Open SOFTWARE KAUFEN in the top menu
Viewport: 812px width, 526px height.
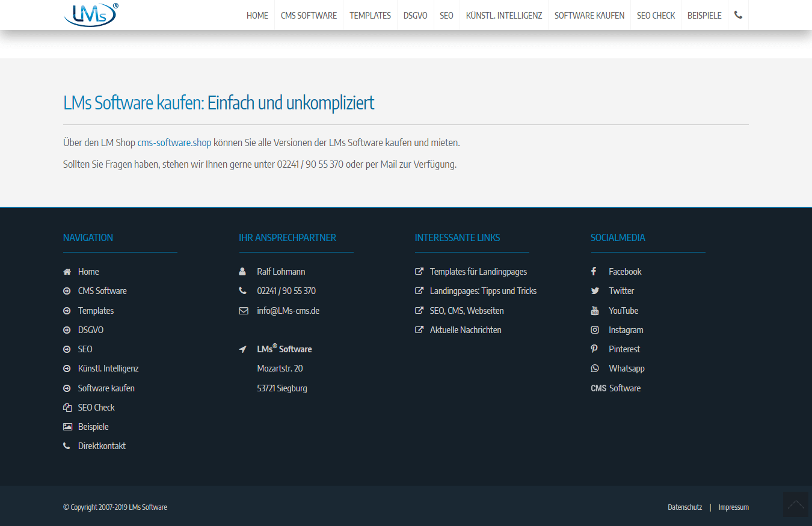(x=589, y=16)
